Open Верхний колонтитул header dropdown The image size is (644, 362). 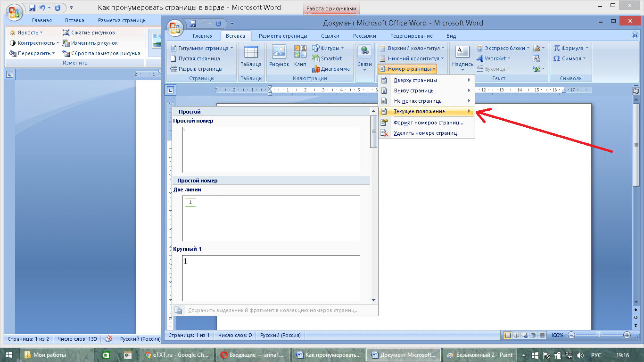tap(412, 48)
